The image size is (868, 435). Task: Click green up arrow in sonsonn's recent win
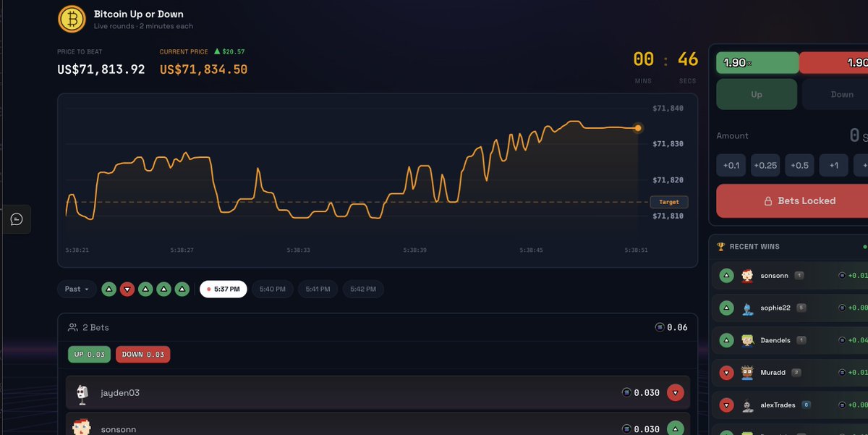727,276
